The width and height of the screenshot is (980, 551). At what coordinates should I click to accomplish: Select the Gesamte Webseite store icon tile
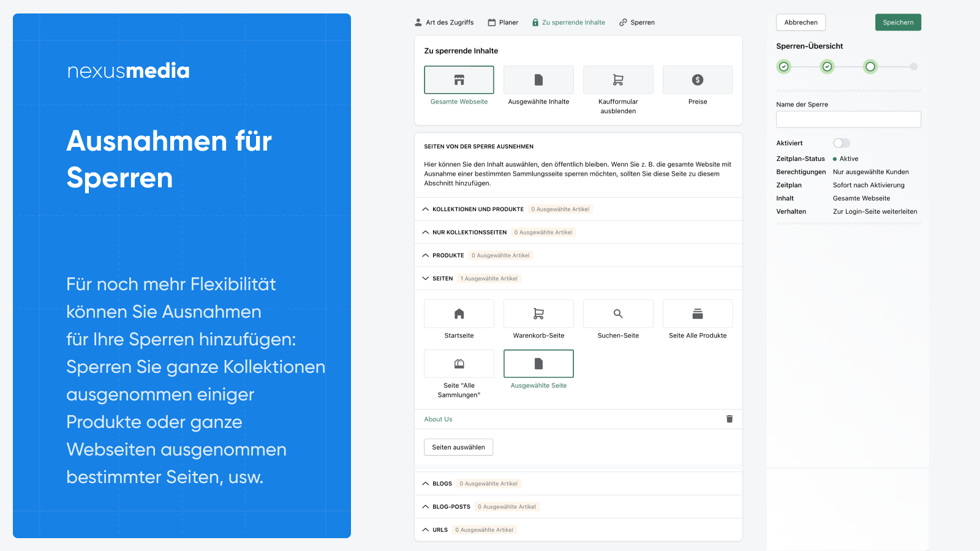pos(459,80)
